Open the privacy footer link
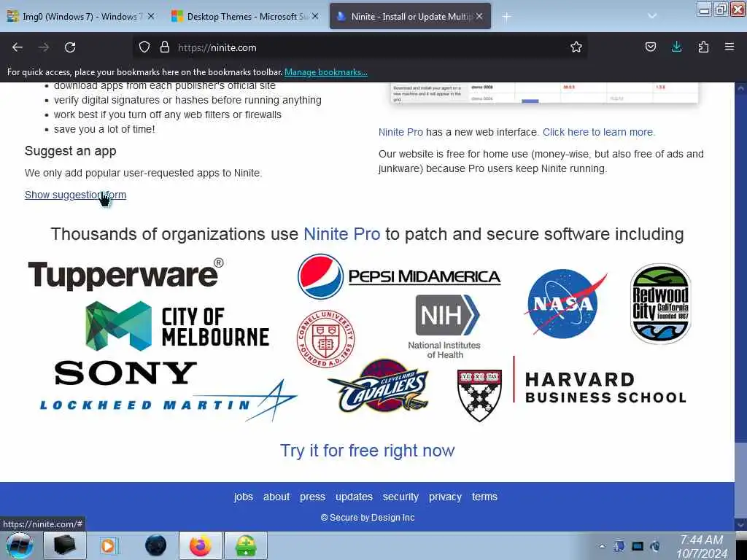Screen dimensions: 747x560 pyautogui.click(x=445, y=497)
